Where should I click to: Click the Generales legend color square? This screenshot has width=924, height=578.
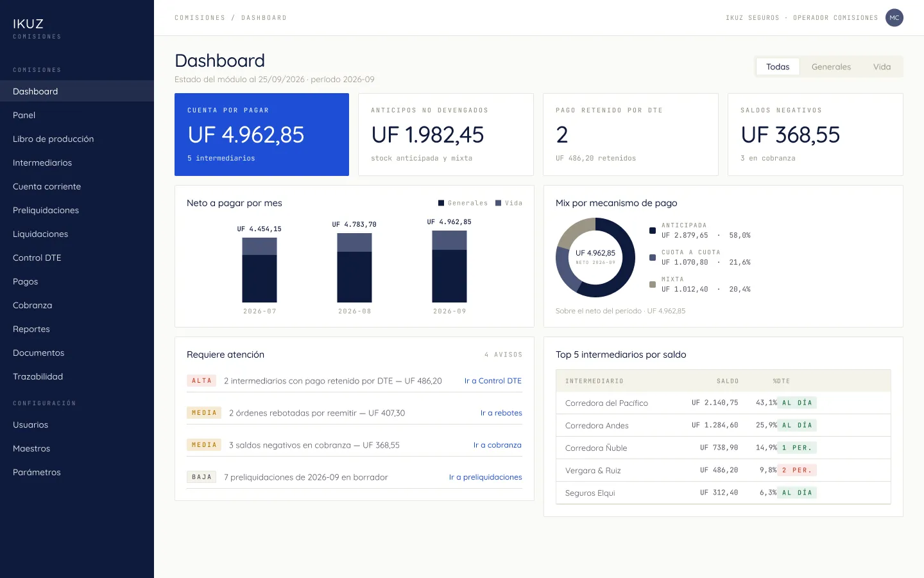click(441, 203)
